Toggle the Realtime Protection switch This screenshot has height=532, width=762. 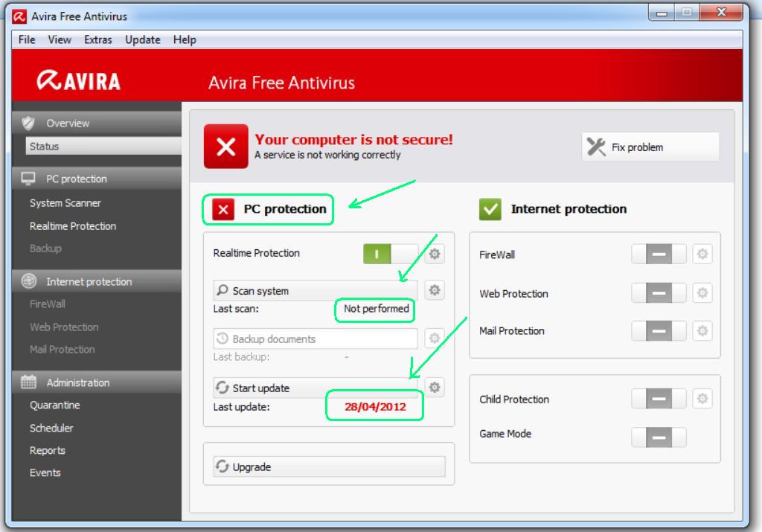[x=390, y=254]
